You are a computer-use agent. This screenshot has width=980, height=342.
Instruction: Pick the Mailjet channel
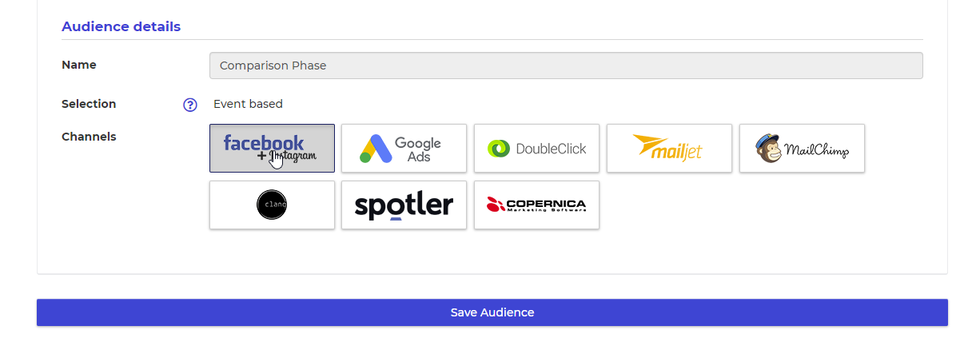pos(669,148)
